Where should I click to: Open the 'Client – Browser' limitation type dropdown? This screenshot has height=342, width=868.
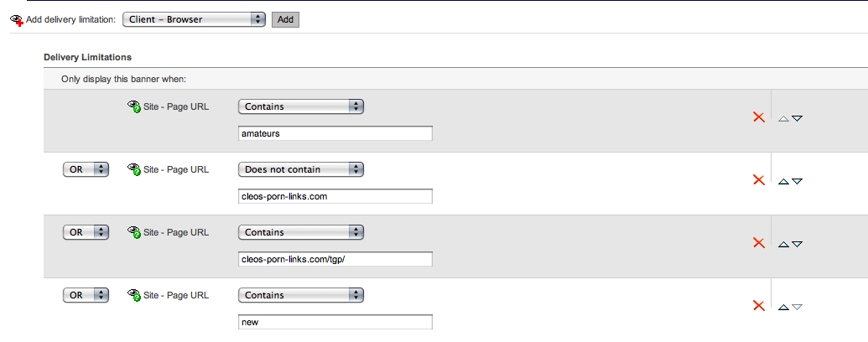click(194, 18)
